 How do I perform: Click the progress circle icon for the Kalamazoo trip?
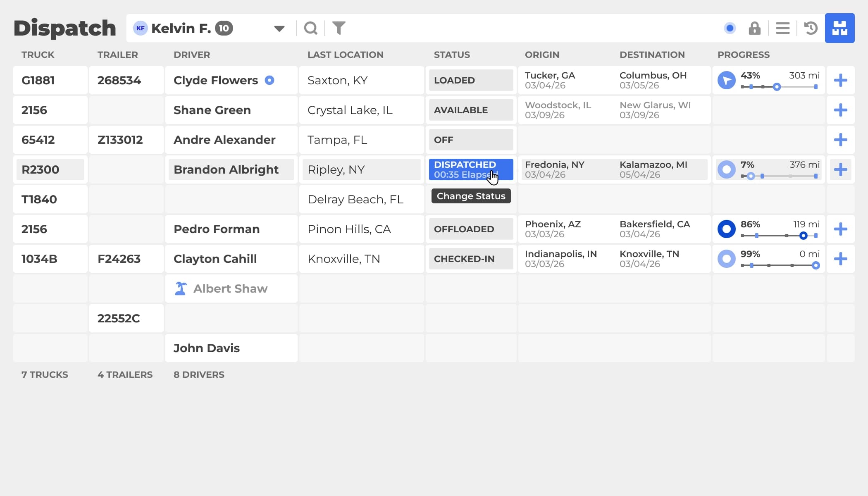(727, 169)
